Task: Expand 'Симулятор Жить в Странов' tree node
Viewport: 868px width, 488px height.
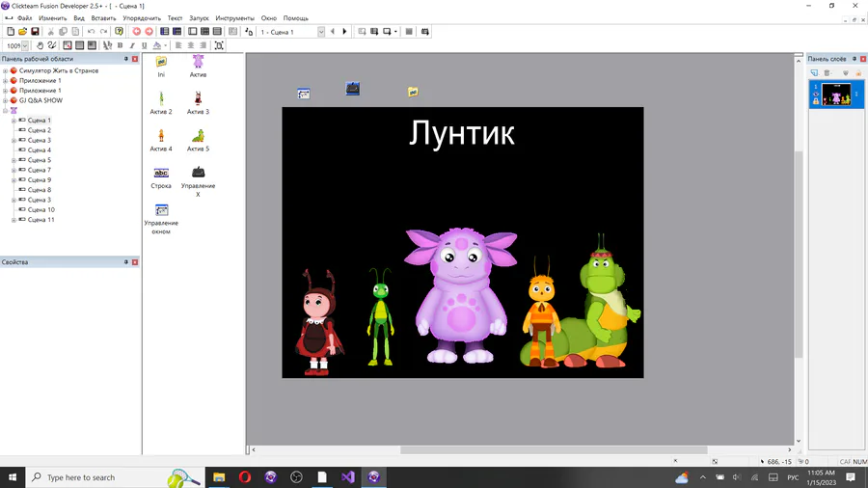Action: click(6, 70)
